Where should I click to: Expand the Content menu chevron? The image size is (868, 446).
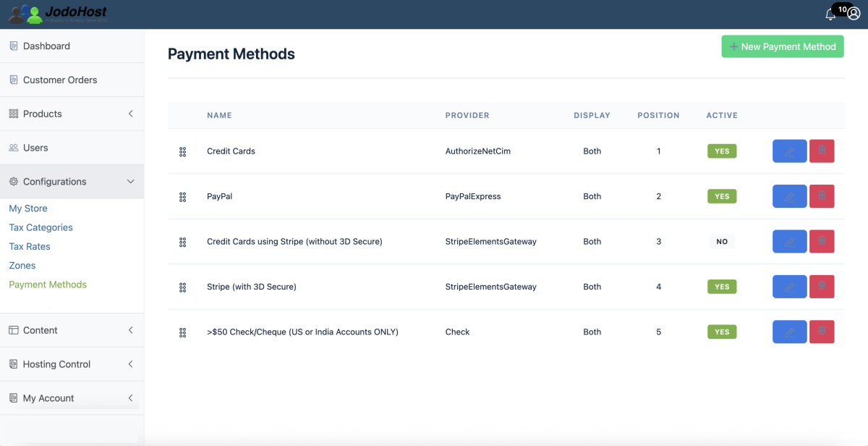click(131, 330)
